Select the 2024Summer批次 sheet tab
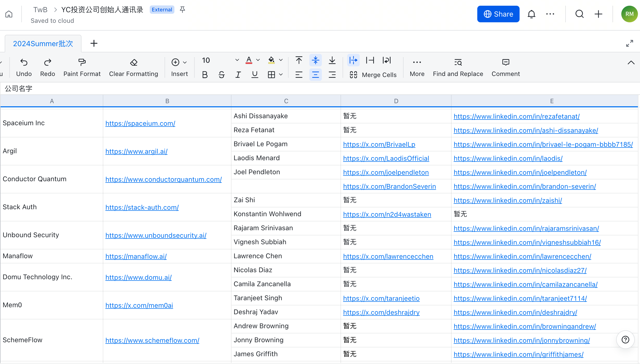This screenshot has height=364, width=640. 43,43
